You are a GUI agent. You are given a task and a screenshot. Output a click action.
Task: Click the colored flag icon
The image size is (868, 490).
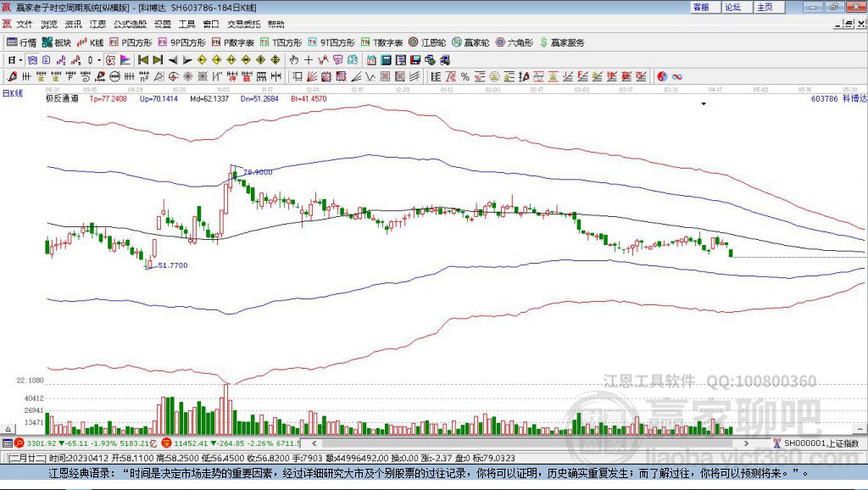tap(125, 60)
